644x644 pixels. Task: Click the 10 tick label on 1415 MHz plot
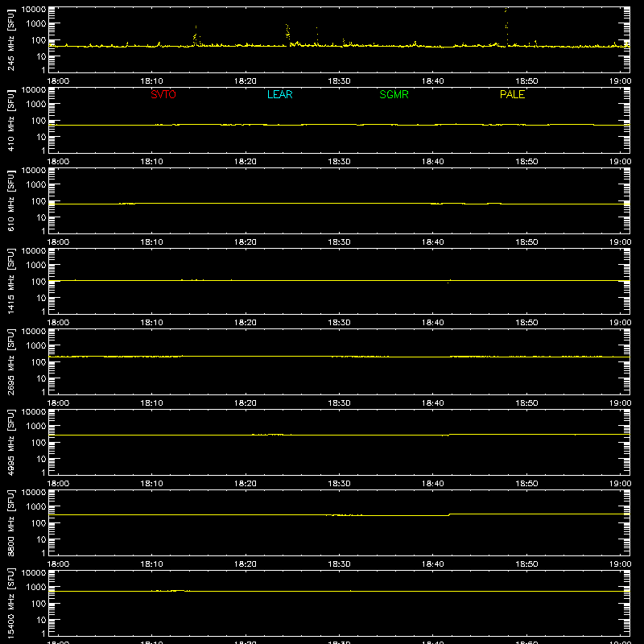42,298
